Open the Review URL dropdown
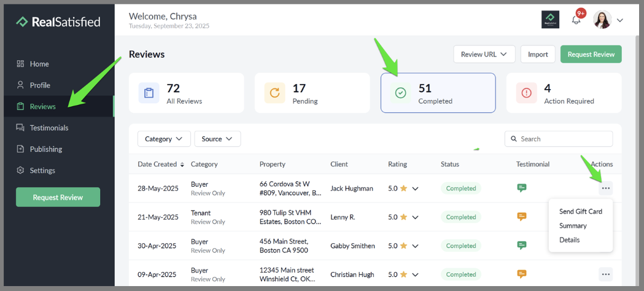Image resolution: width=644 pixels, height=291 pixels. [x=484, y=54]
